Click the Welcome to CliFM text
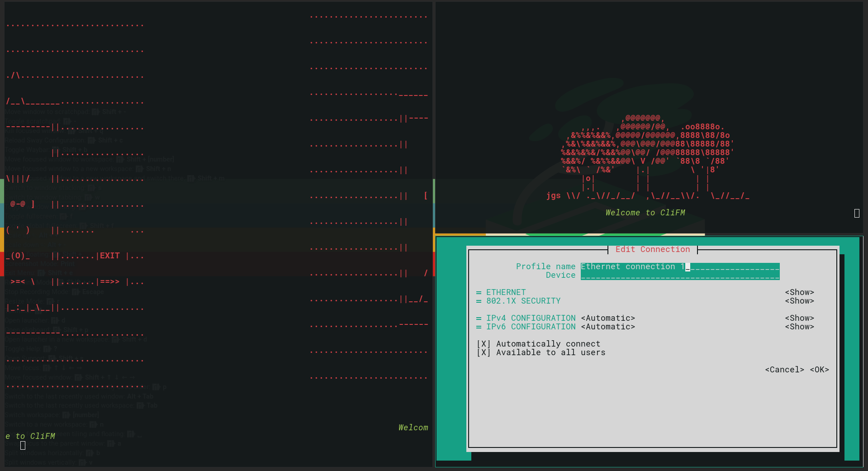The width and height of the screenshot is (868, 471). pyautogui.click(x=645, y=212)
